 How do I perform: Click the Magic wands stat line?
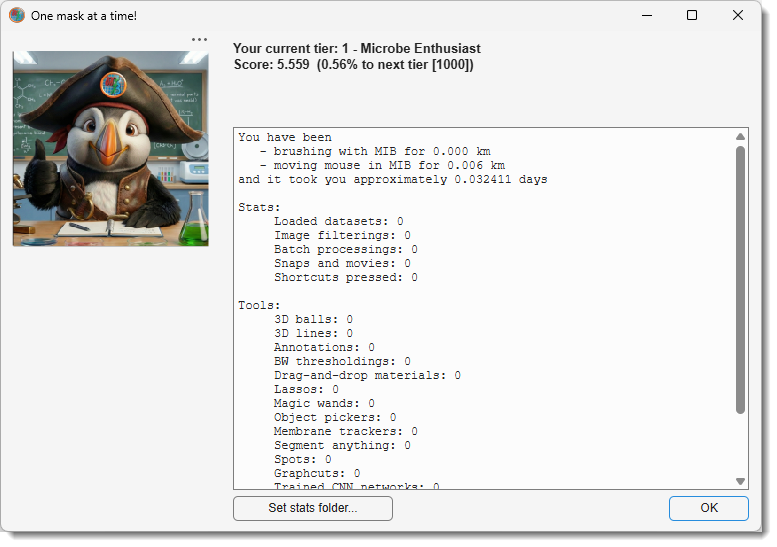pos(325,403)
